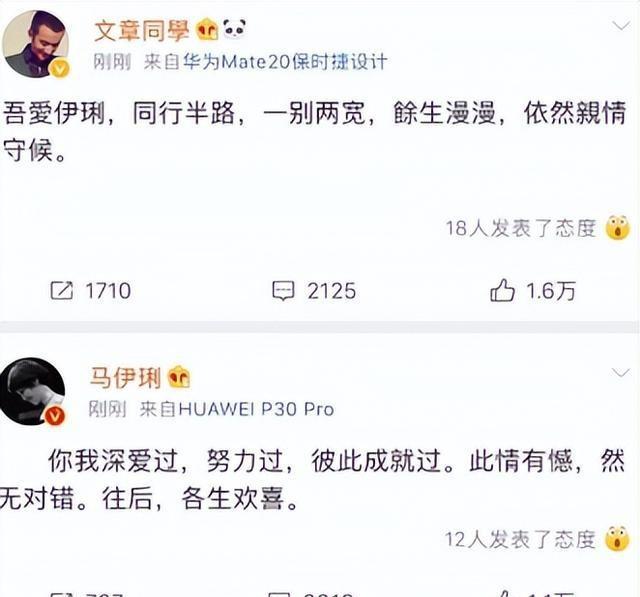View 18人发表了态度 reactions
Viewport: 640px width, 597px height.
(521, 228)
